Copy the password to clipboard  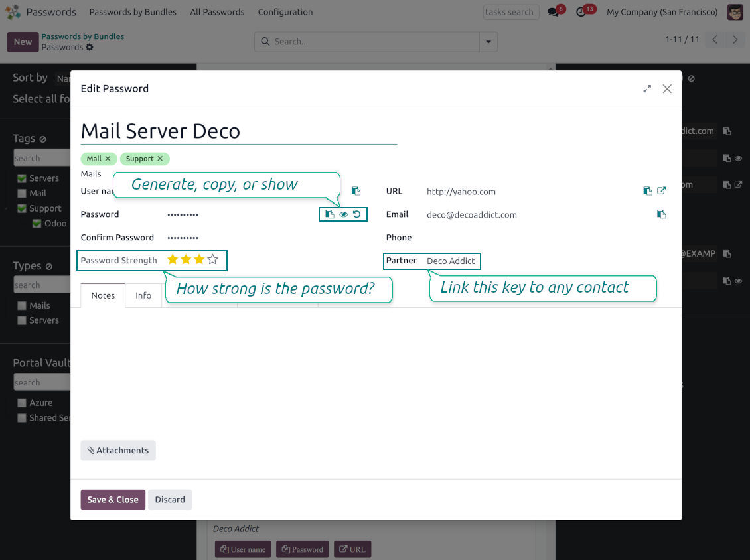coord(330,214)
